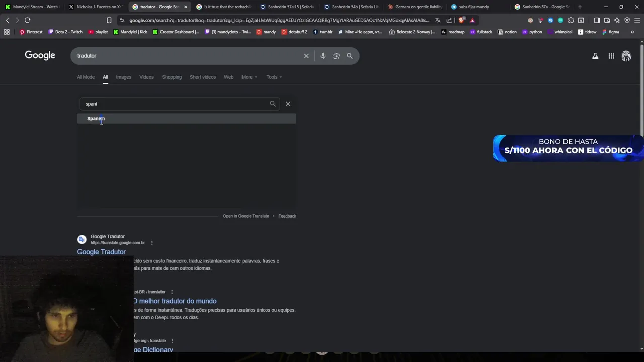Open the Brave Wallet icon

point(607,20)
